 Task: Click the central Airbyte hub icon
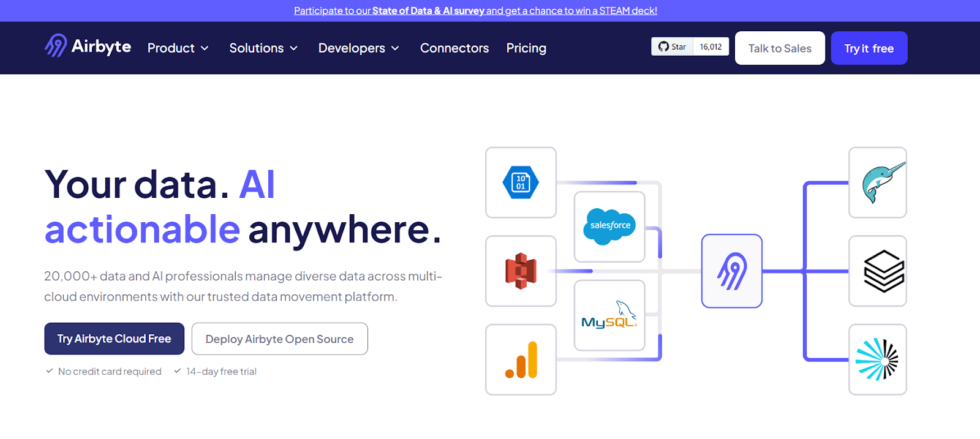pyautogui.click(x=732, y=271)
